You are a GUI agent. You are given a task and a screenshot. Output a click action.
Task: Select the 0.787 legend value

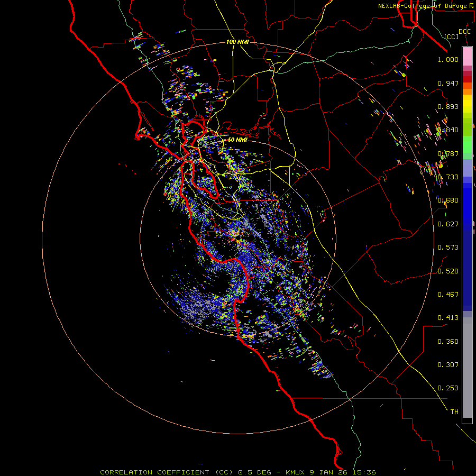coord(448,153)
